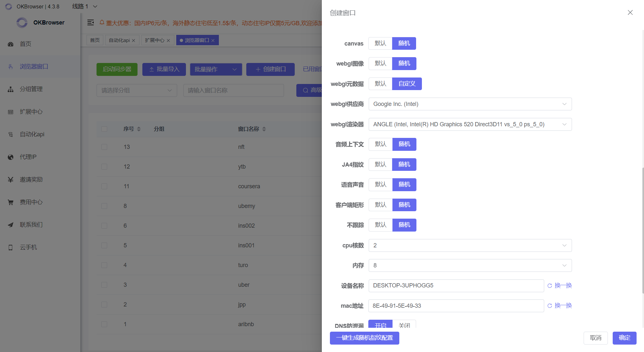This screenshot has height=352, width=644.
Task: Open the 邀请奖励 sidebar menu item
Action: (x=31, y=180)
